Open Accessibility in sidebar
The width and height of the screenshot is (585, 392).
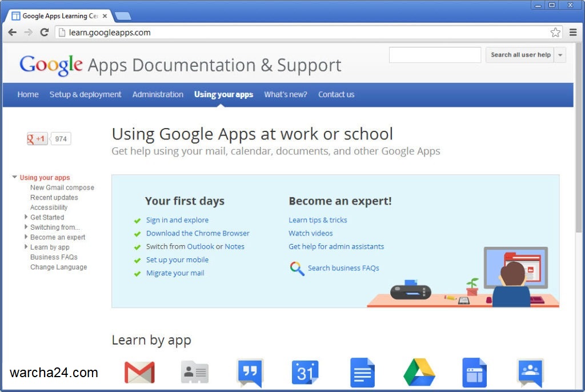point(49,207)
